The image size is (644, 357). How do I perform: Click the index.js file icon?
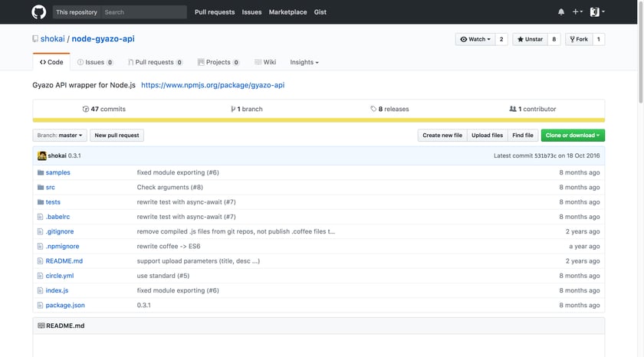(40, 290)
